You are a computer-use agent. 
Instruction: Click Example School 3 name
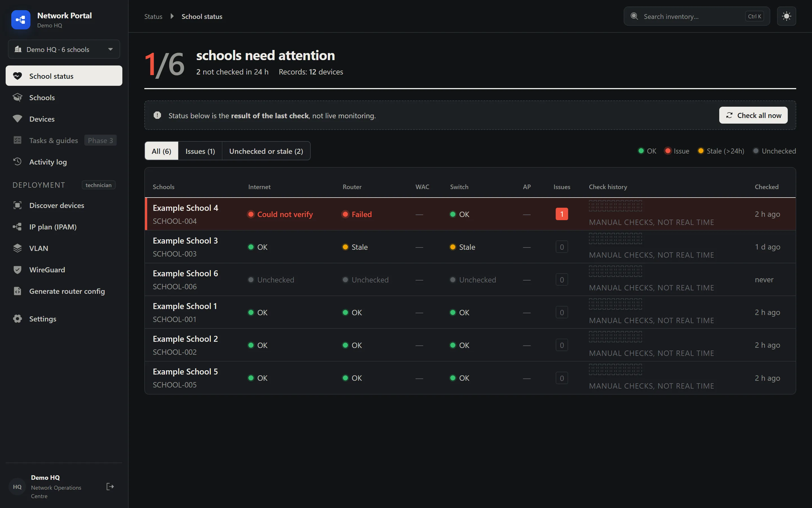[x=185, y=240]
